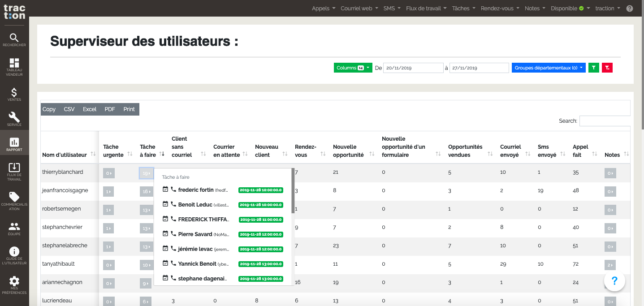
Task: Click Yannick Benoit's 2019-11-28 13:00 badge
Action: 261,264
